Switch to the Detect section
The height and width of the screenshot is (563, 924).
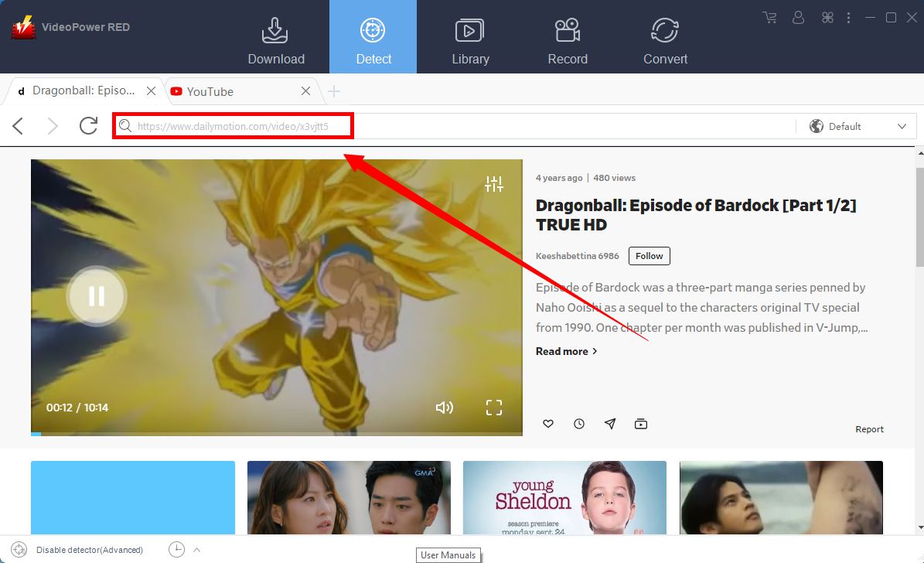(373, 37)
